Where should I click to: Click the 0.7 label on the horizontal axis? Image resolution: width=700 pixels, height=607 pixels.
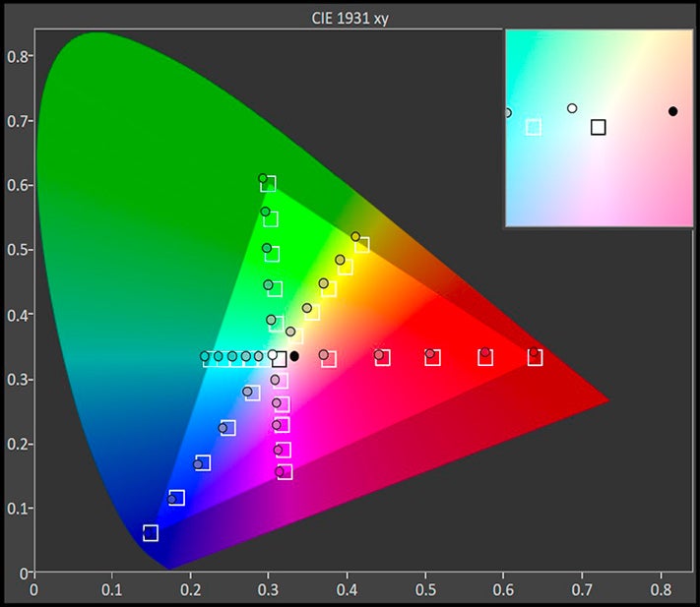click(582, 589)
